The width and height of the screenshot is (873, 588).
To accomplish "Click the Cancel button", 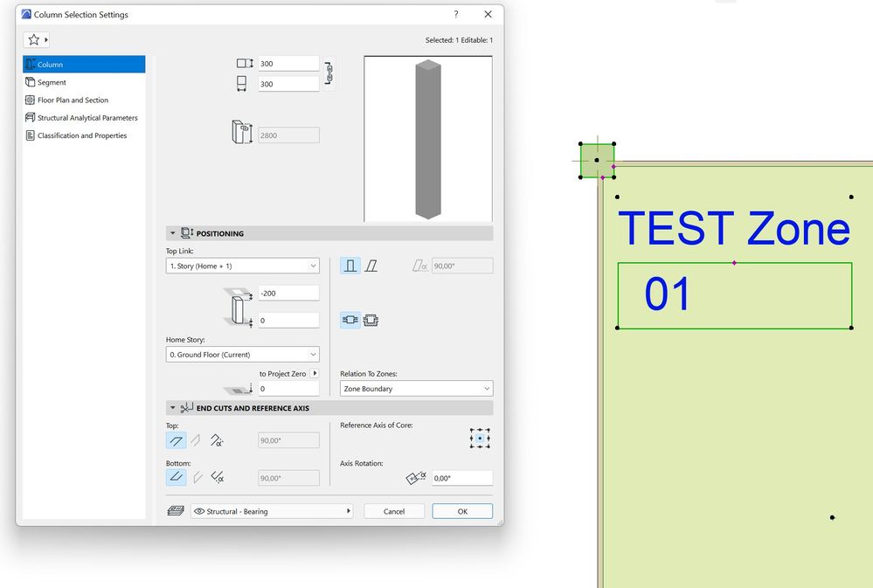I will tap(394, 511).
